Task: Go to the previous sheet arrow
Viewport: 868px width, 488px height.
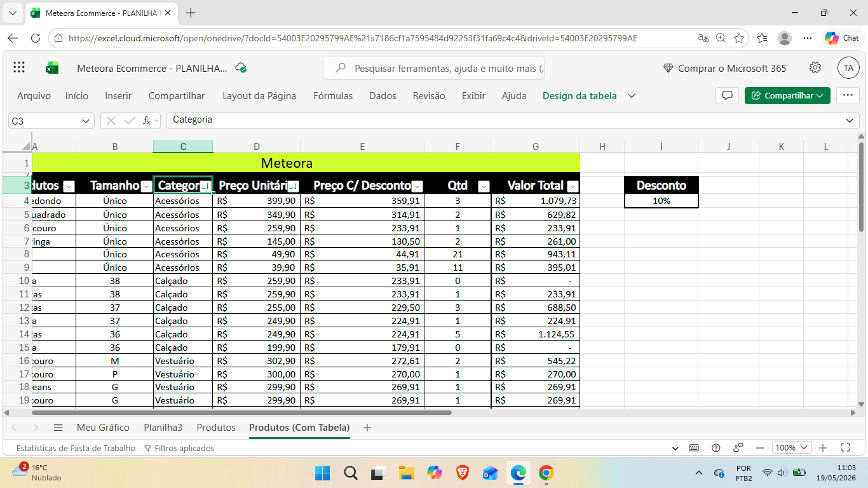Action: coord(14,428)
